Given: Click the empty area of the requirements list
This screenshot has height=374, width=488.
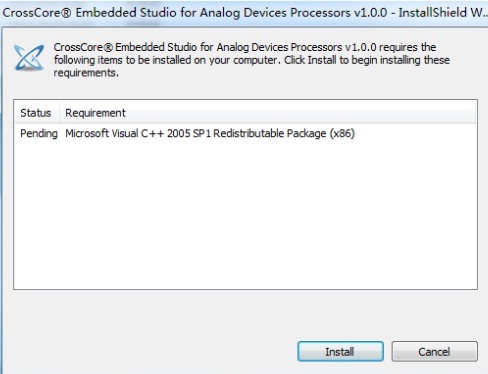Looking at the screenshot, I should [245, 213].
